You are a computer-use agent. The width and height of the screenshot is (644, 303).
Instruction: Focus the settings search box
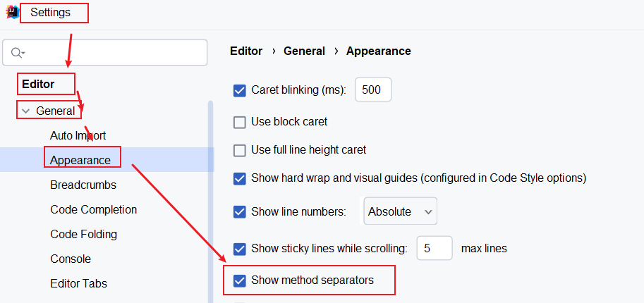coord(113,53)
